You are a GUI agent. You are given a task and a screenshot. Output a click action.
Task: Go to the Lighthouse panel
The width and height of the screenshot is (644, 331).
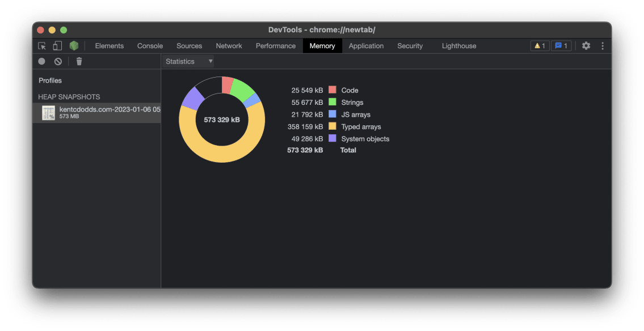tap(458, 46)
